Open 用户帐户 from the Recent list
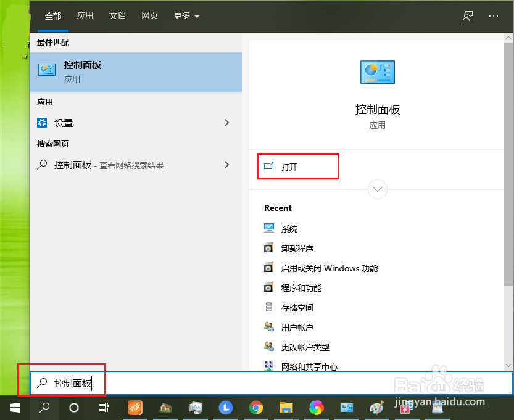 (296, 327)
